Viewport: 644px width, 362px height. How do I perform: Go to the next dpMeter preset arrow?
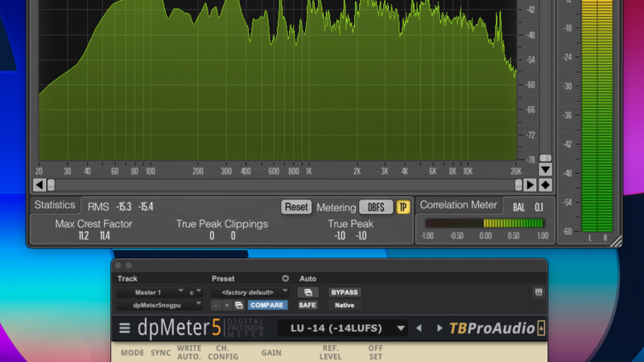pos(440,328)
